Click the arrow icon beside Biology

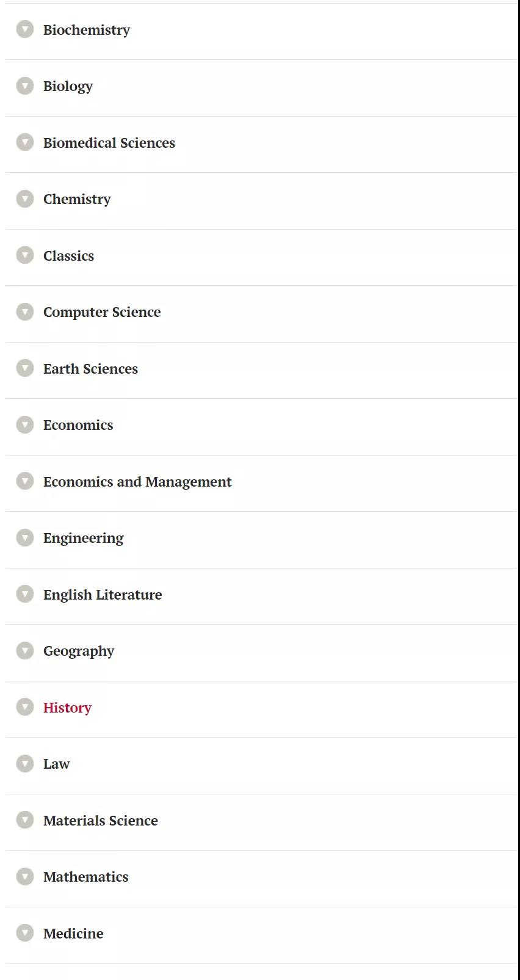pyautogui.click(x=25, y=85)
